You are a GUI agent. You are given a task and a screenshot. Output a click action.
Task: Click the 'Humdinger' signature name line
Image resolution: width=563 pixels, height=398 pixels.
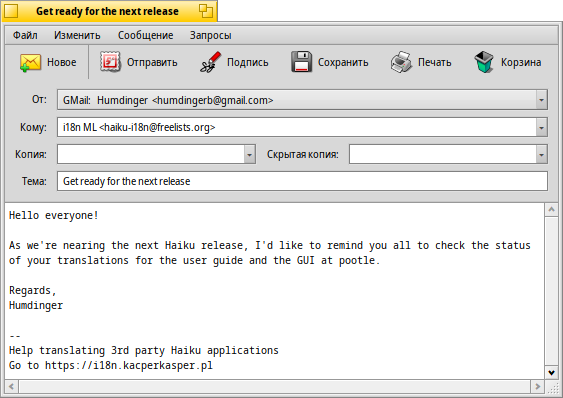tap(36, 305)
